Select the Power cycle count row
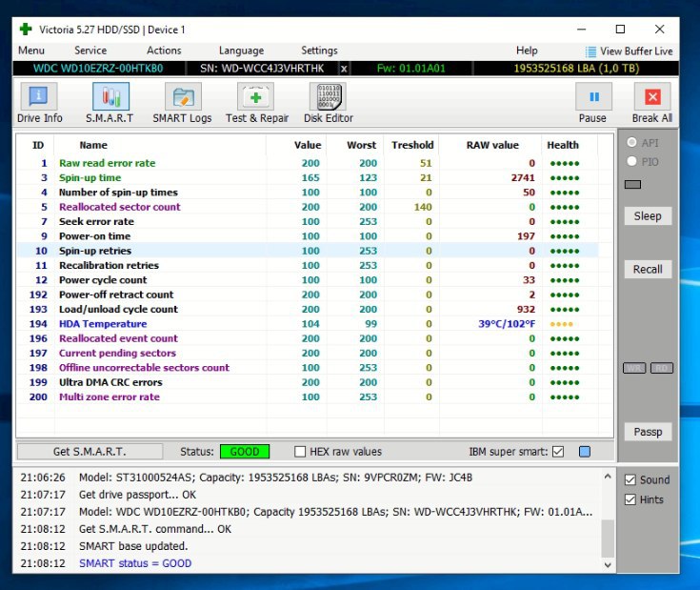 [x=308, y=280]
